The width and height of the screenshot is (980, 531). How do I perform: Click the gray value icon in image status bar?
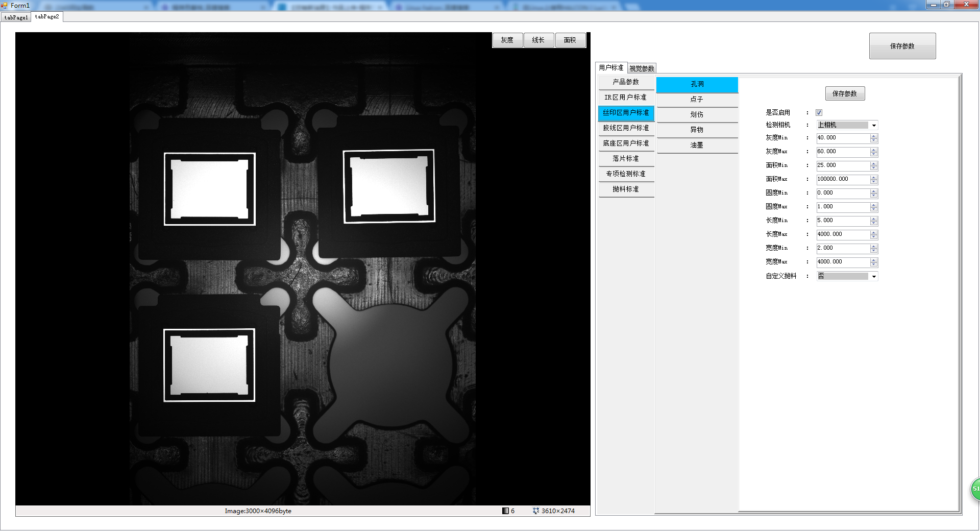coord(505,511)
